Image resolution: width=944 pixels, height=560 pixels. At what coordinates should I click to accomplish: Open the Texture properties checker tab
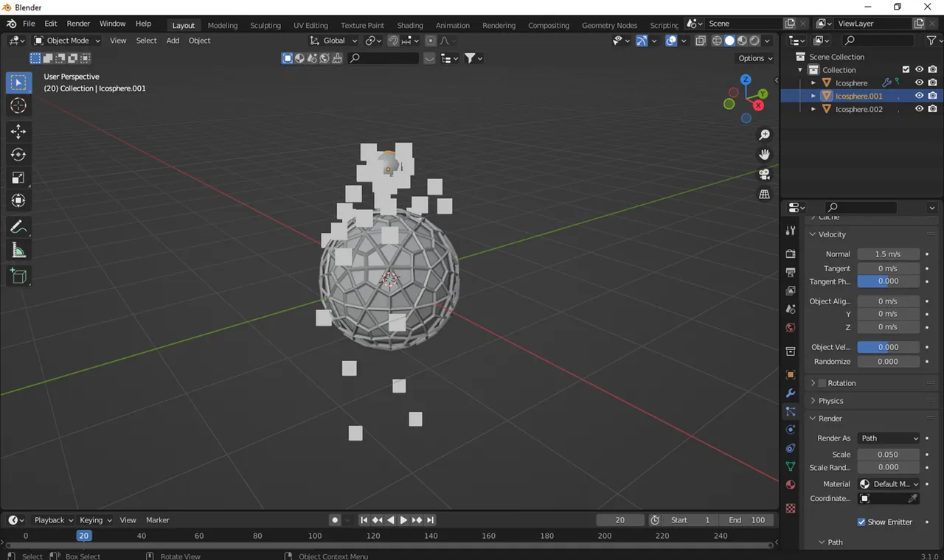pos(791,508)
